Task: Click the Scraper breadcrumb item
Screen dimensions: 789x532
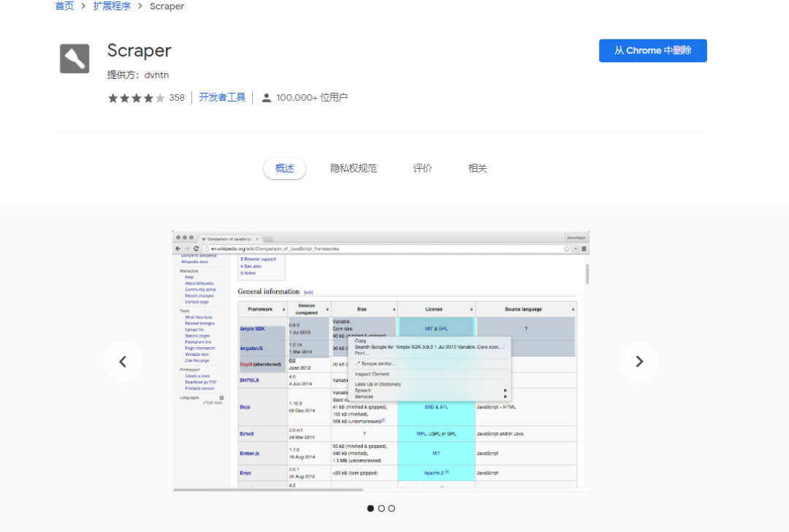Action: coord(167,6)
